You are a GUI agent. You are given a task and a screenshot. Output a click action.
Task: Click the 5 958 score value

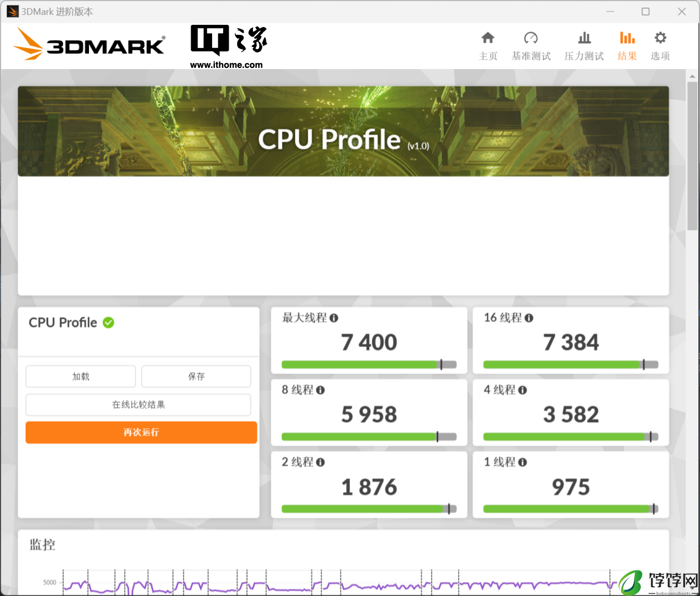369,415
